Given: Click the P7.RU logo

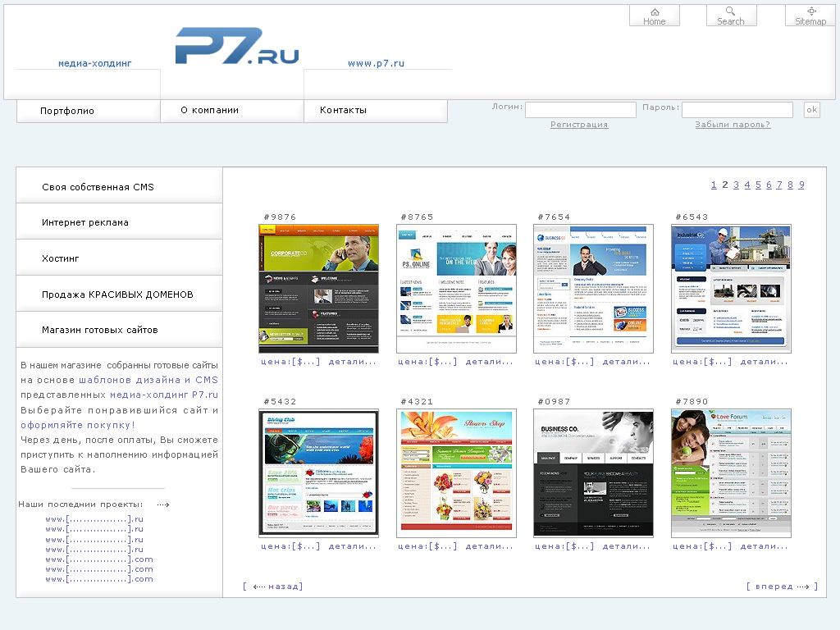Looking at the screenshot, I should (236, 48).
